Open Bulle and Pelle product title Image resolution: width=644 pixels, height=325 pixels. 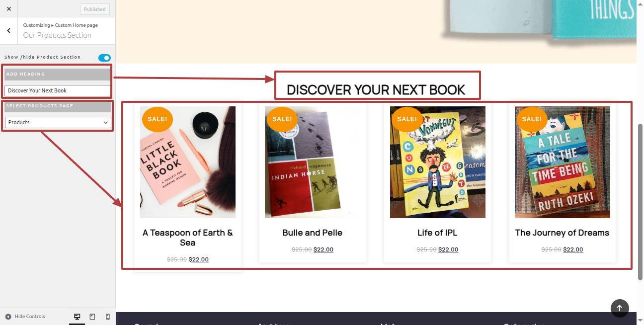(313, 233)
